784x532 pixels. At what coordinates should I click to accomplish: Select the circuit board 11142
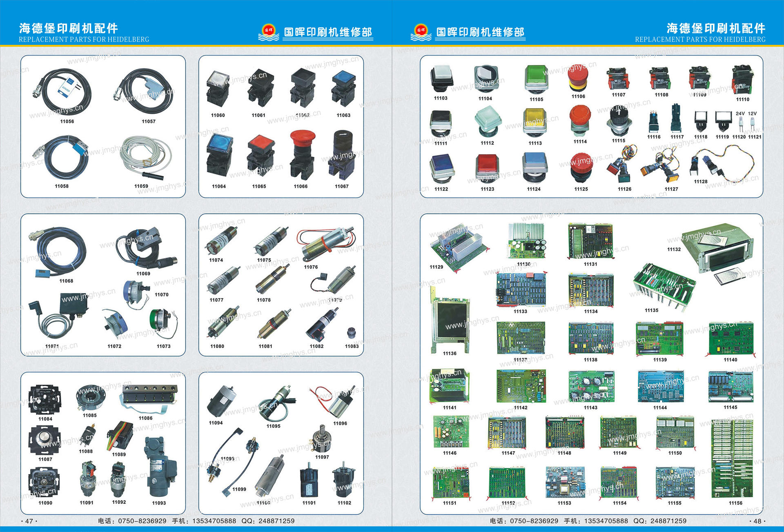pos(521,387)
